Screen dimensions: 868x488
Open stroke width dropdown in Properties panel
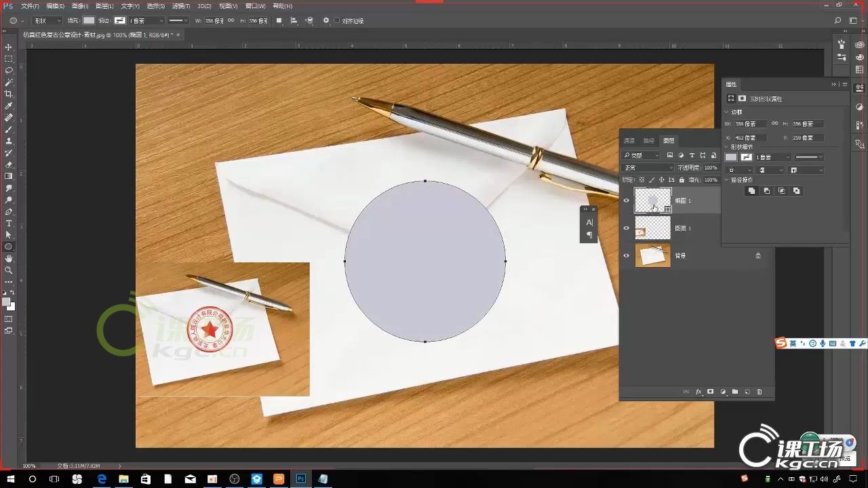pos(772,157)
